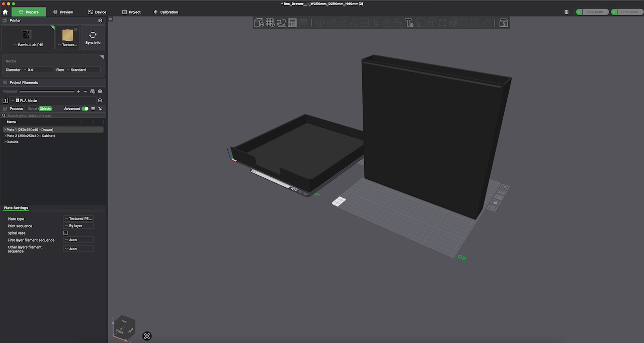Viewport: 644px width, 343px height.
Task: Click the PLA Matte edit circle icon
Action: pos(100,101)
